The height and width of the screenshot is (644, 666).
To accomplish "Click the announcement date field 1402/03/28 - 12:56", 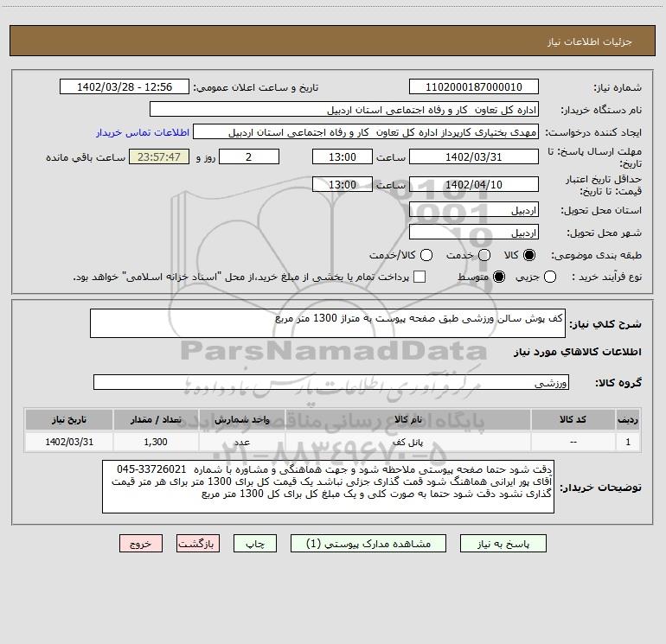I will pyautogui.click(x=125, y=87).
